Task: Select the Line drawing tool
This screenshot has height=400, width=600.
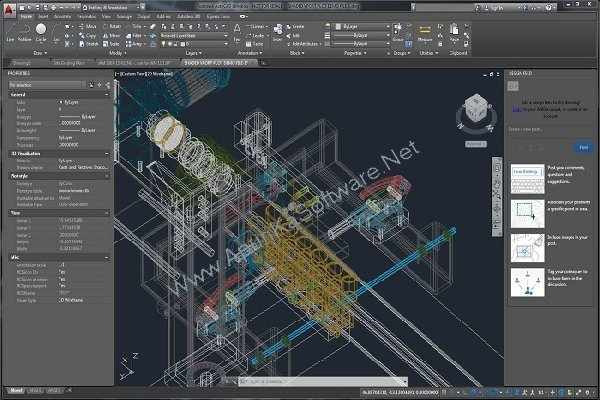Action: pos(10,32)
